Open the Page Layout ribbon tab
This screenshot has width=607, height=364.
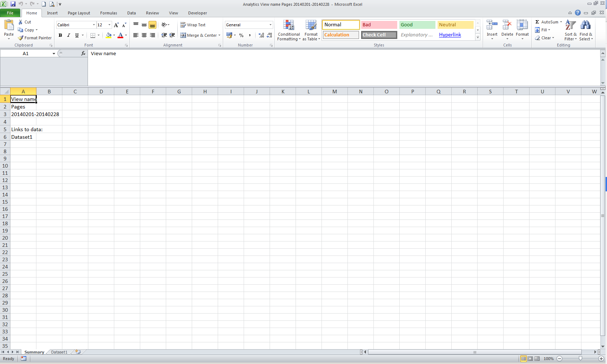tap(79, 13)
